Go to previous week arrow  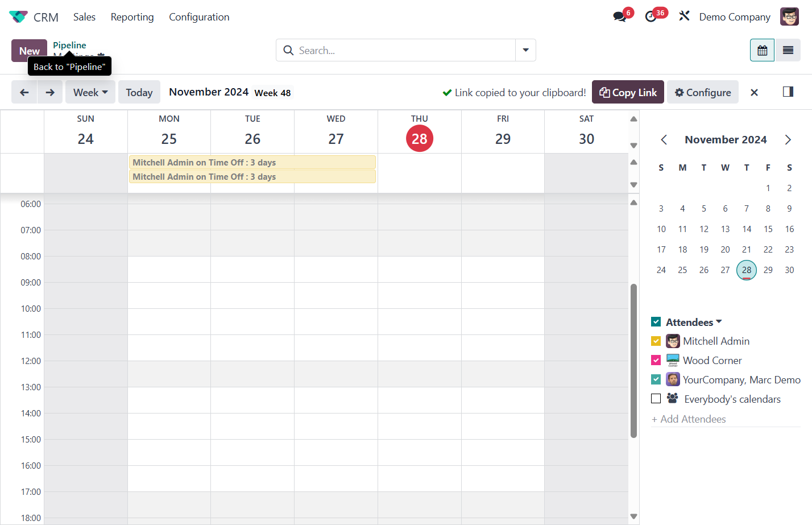[24, 92]
